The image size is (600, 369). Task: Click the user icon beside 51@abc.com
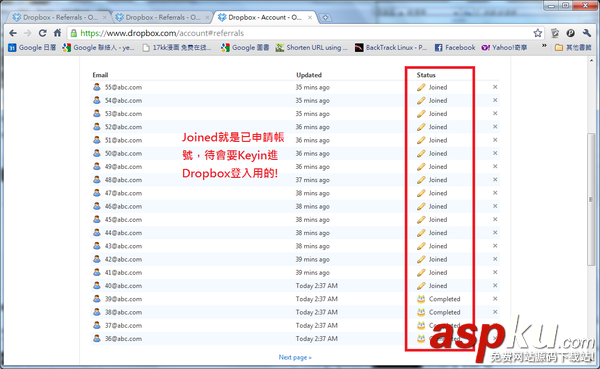pos(97,140)
